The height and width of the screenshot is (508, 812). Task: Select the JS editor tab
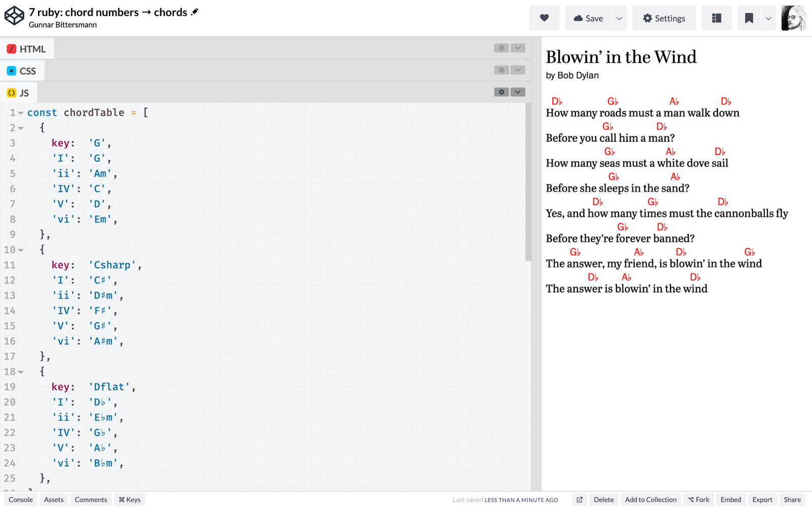pyautogui.click(x=18, y=93)
